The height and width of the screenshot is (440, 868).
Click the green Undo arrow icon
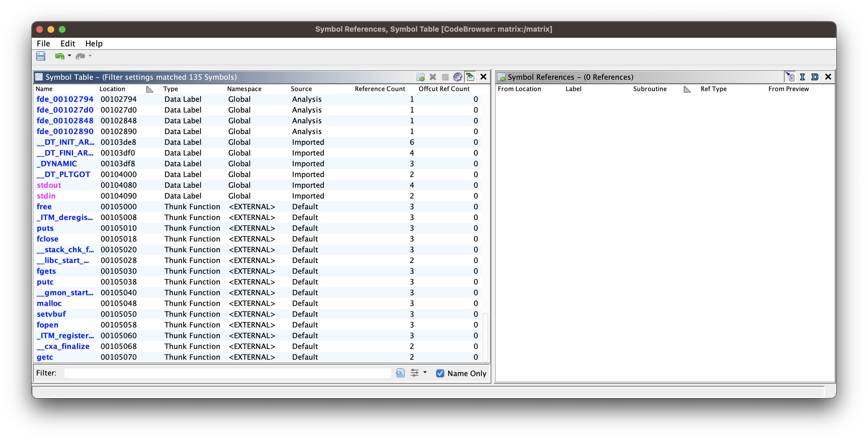[59, 56]
